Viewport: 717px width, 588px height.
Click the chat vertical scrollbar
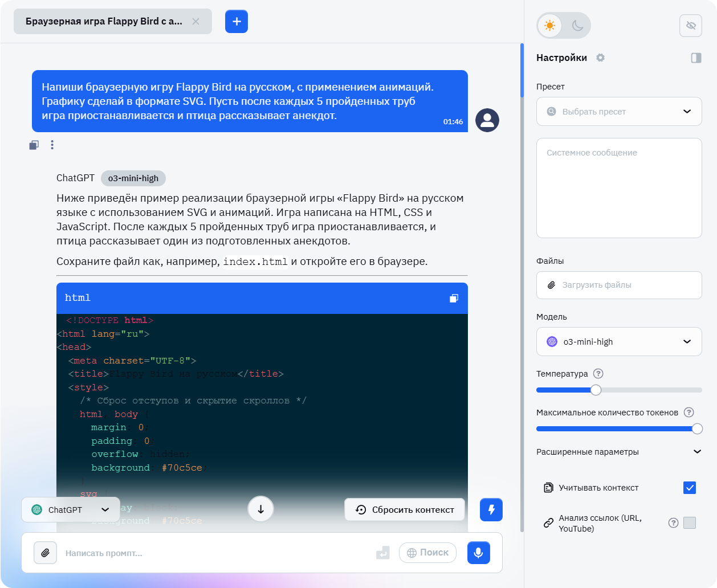click(x=522, y=70)
